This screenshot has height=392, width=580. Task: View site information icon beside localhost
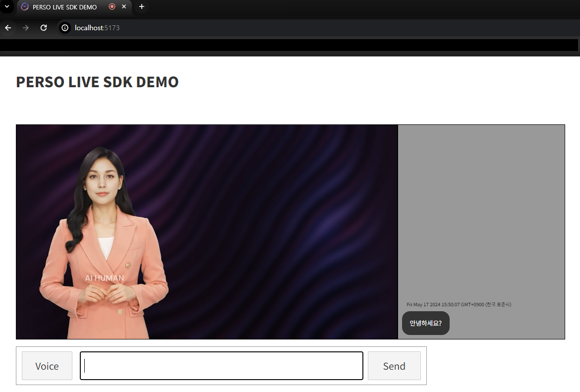click(65, 28)
